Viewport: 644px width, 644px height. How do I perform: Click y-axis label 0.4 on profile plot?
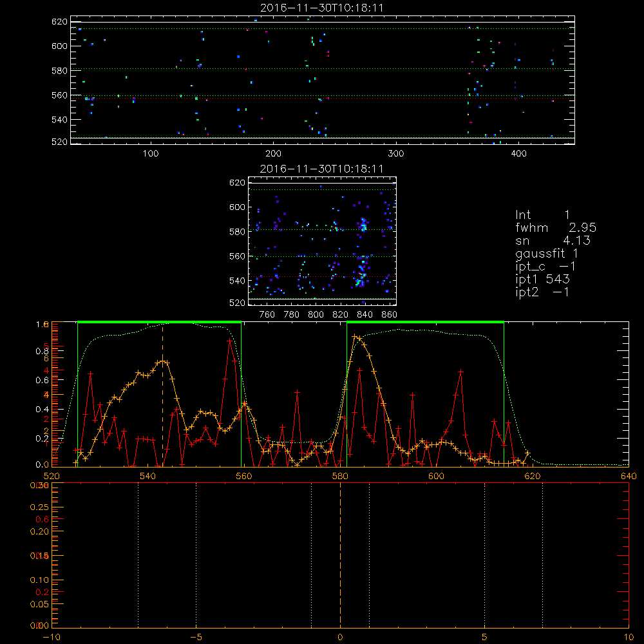(42, 409)
